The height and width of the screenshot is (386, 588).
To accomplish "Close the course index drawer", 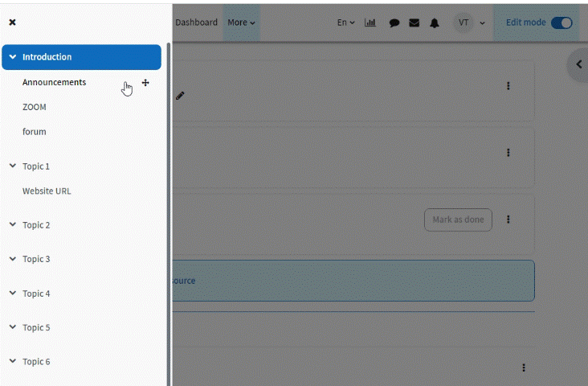I will pyautogui.click(x=12, y=23).
